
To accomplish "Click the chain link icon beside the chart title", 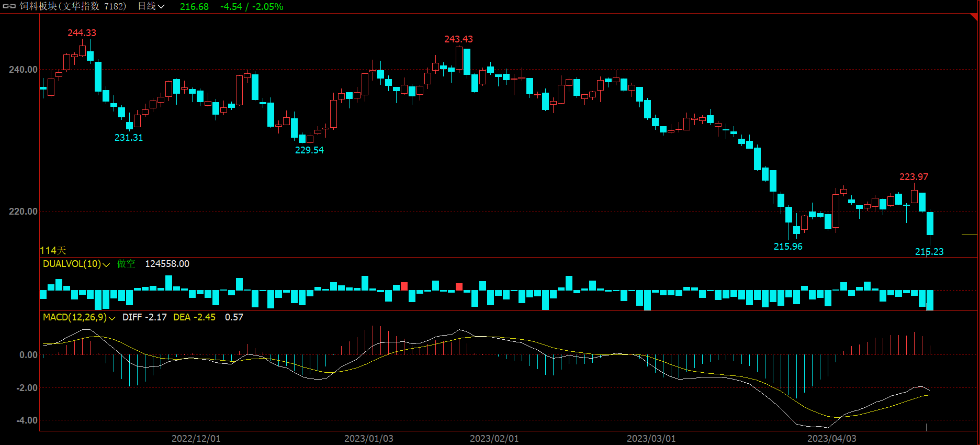I will tap(9, 6).
